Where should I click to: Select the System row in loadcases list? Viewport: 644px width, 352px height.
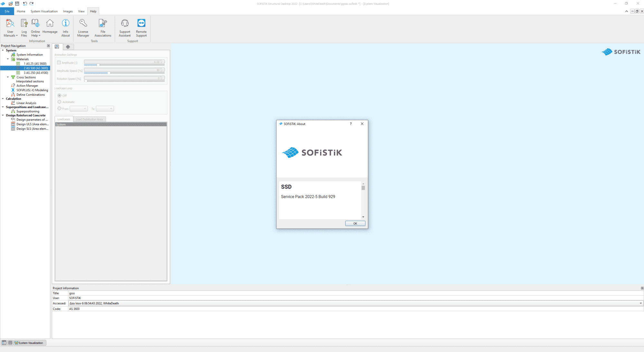(x=111, y=124)
